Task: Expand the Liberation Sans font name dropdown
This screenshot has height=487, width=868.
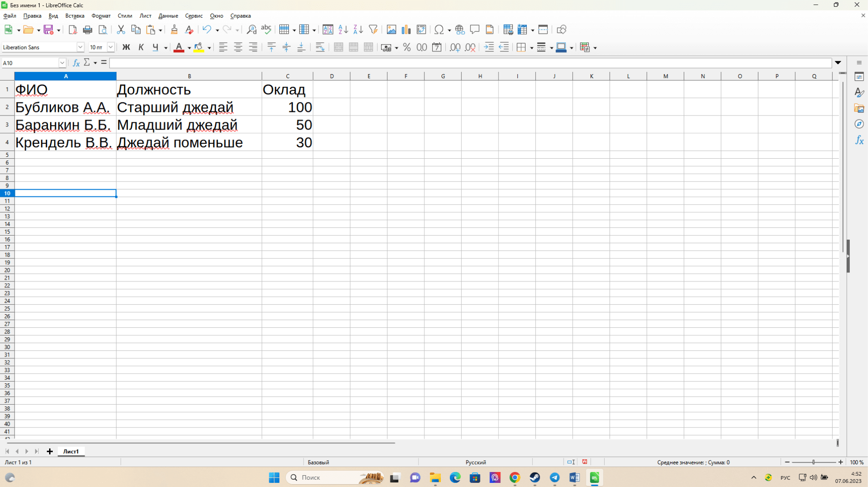Action: [80, 47]
